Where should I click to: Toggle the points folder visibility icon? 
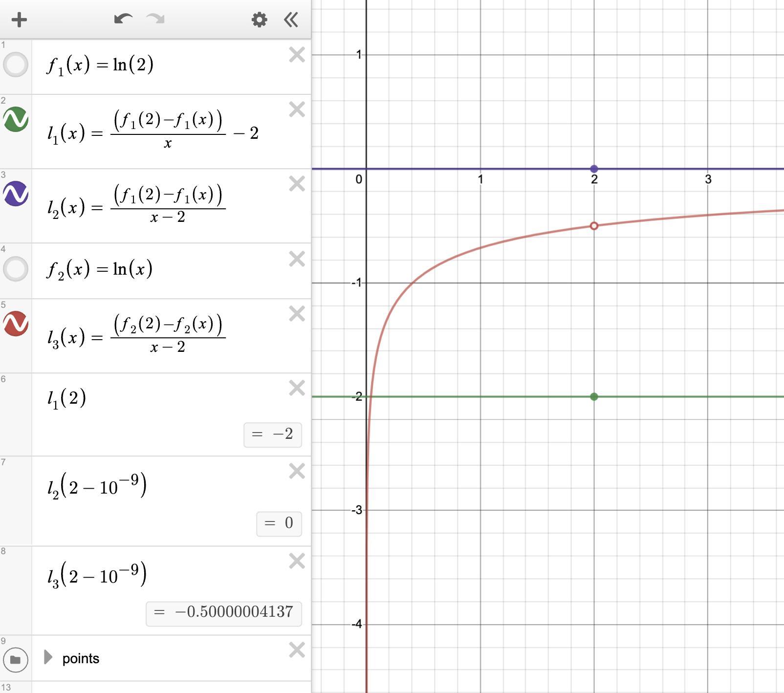point(16,660)
